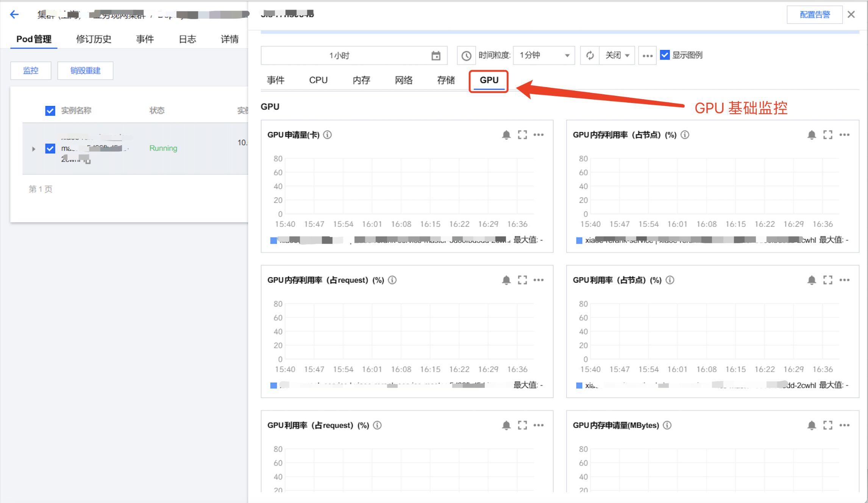Screen dimensions: 868x503
Task: Show info for GPU内存利用率(占节点)
Action: (x=685, y=135)
